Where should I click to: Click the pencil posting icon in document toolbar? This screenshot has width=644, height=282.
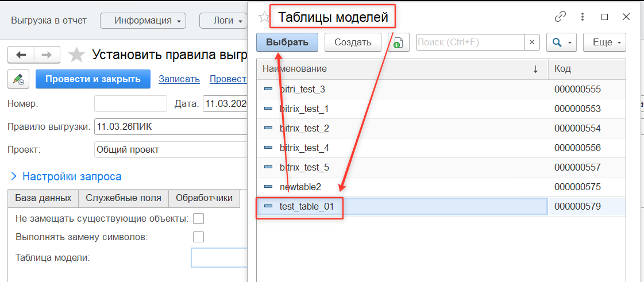(x=18, y=79)
